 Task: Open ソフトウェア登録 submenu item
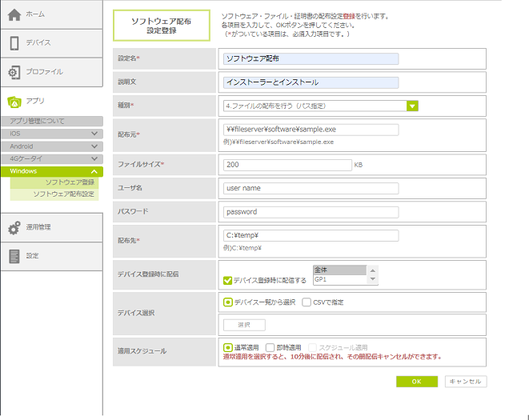(69, 182)
